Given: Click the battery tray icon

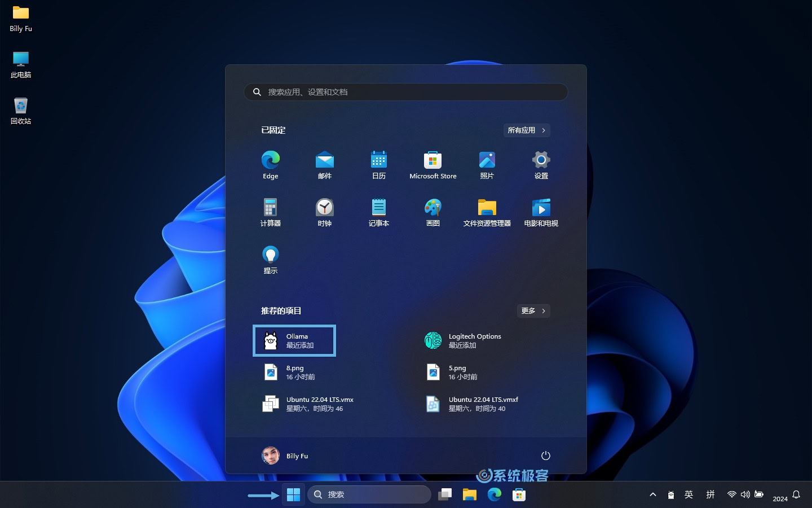Looking at the screenshot, I should [759, 494].
